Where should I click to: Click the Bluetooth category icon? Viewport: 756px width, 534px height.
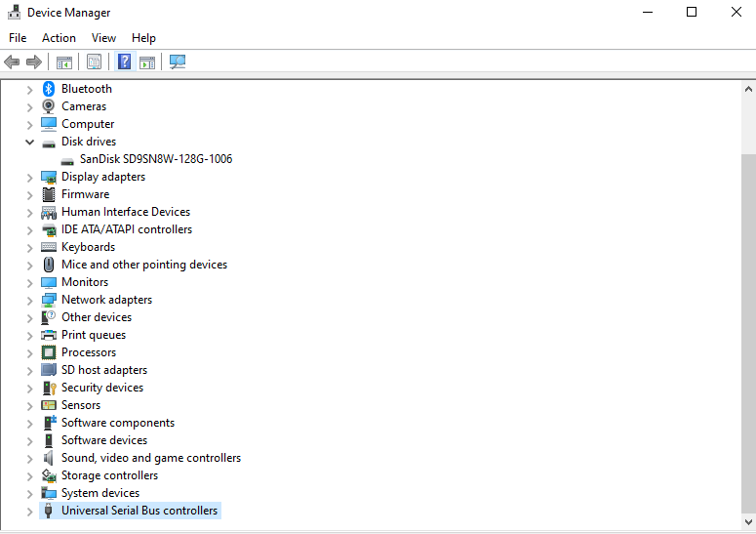coord(49,89)
